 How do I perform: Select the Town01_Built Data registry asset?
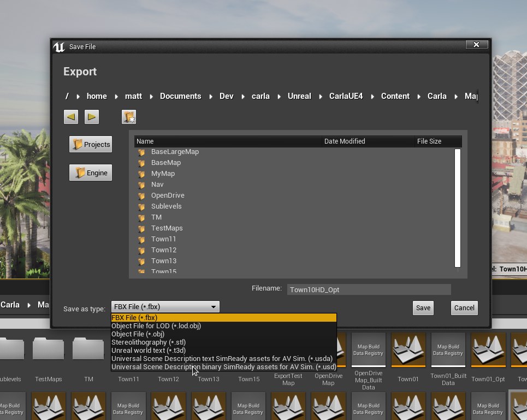click(x=448, y=350)
